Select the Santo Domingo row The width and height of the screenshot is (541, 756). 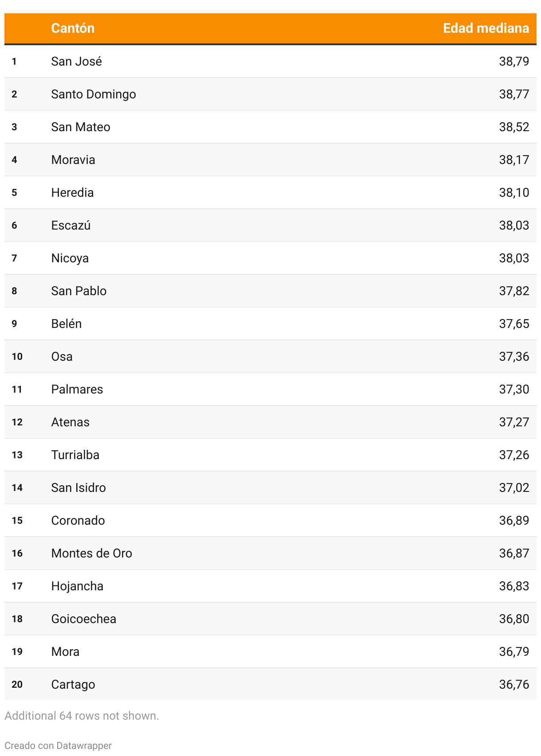[270, 94]
